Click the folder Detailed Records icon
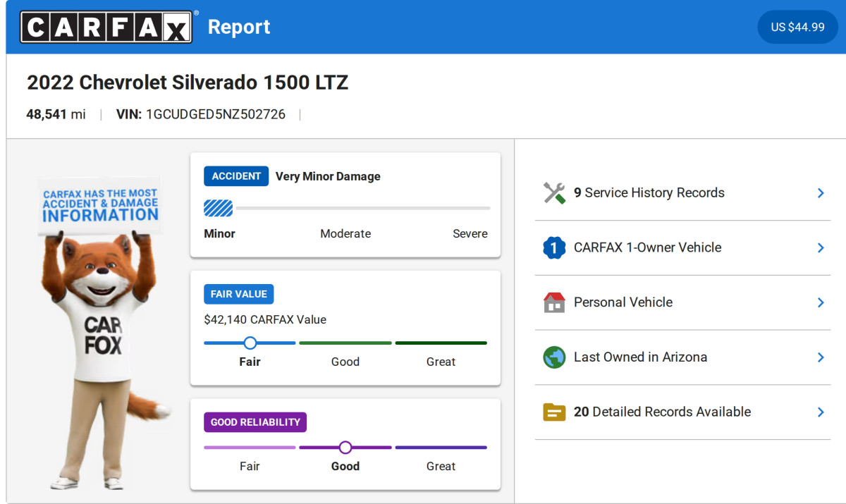Viewport: 846px width, 504px height. (554, 412)
